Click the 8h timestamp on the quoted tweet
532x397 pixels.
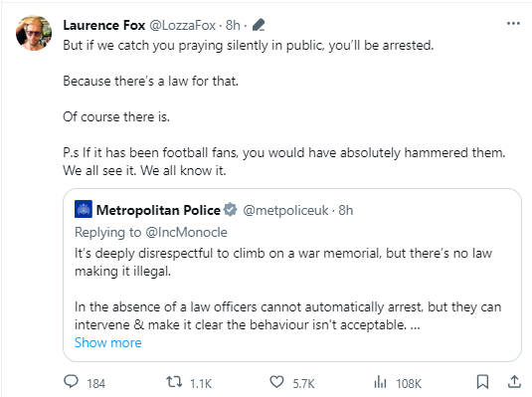pyautogui.click(x=346, y=210)
